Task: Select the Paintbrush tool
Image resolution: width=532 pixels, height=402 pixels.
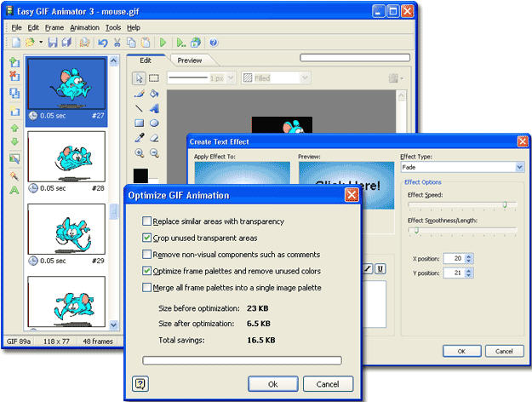Action: (139, 94)
